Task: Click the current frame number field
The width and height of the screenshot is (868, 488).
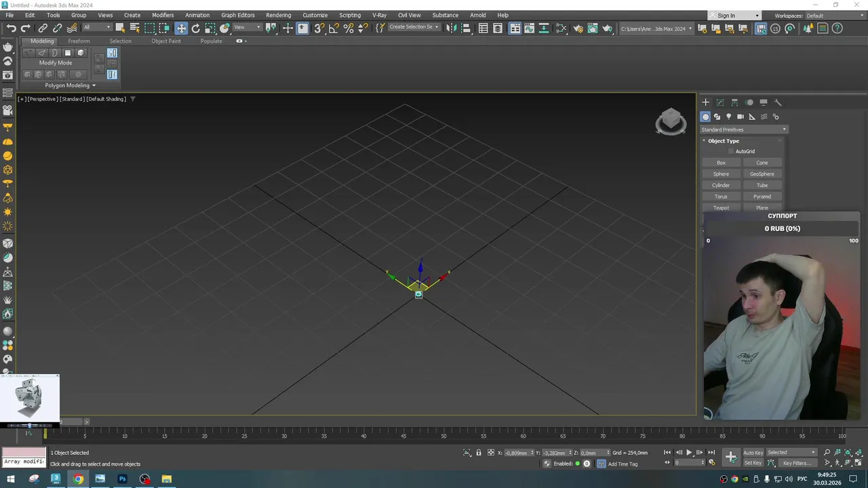Action: 688,463
